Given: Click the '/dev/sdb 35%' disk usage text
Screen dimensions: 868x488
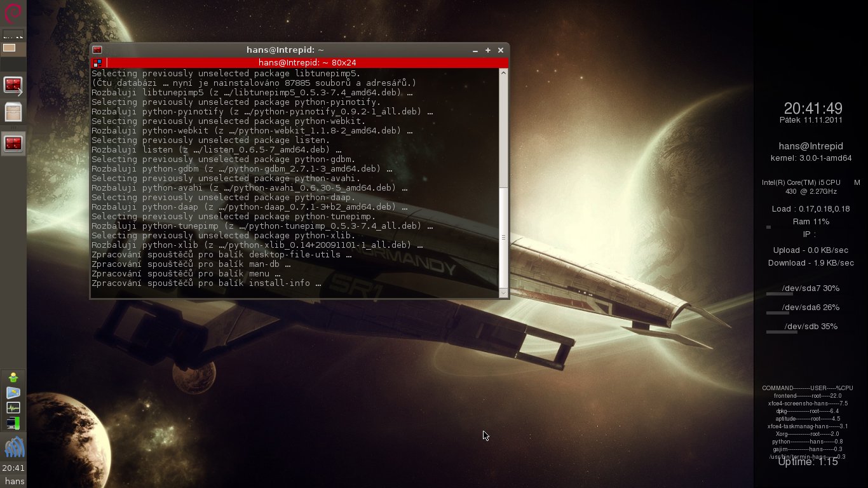Looking at the screenshot, I should point(811,327).
